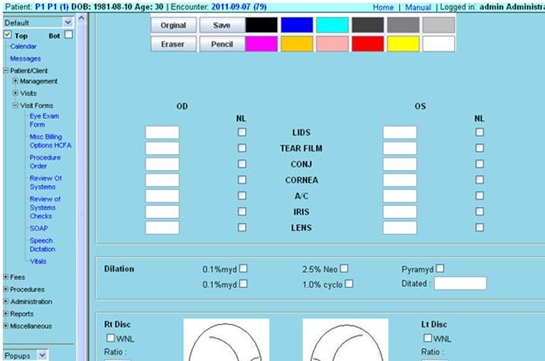Screen dimensions: 545x361
Task: Expand the Procedures tree node
Action: point(6,289)
